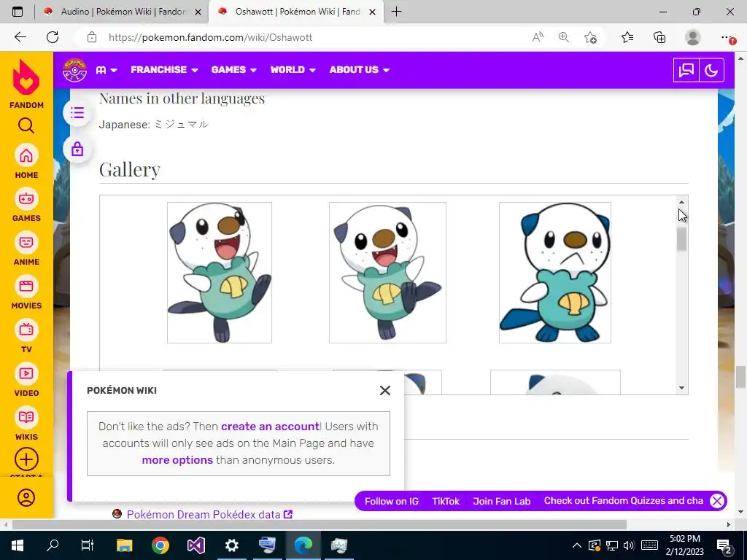Click gallery scrollbar up arrow
Image resolution: width=747 pixels, height=560 pixels.
tap(681, 202)
